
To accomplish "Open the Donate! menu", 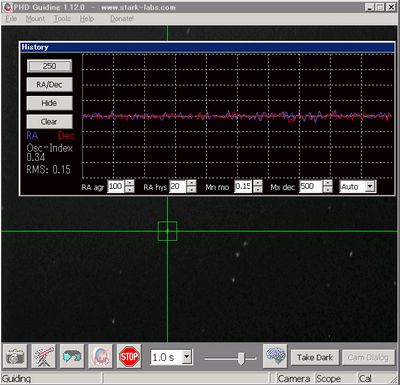I will 122,19.
